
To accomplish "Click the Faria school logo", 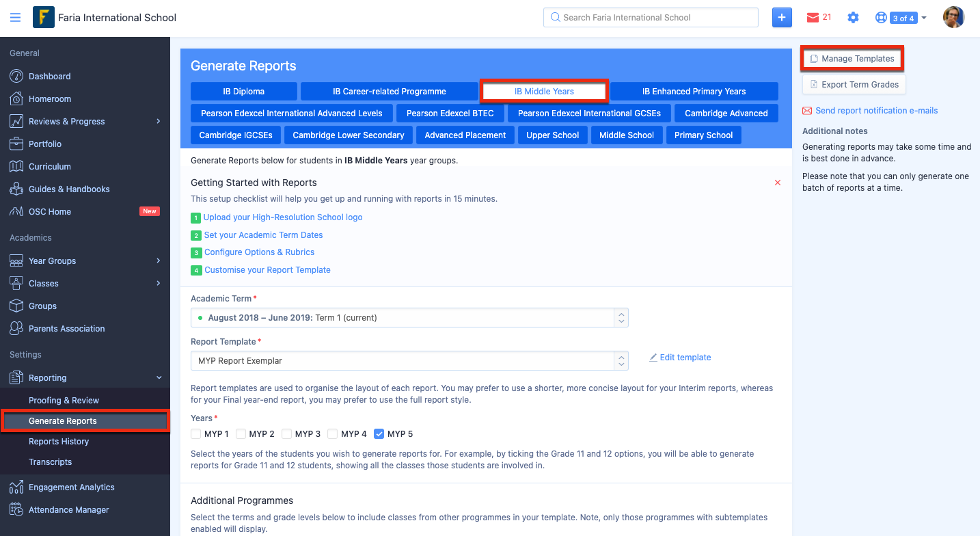I will (x=44, y=17).
